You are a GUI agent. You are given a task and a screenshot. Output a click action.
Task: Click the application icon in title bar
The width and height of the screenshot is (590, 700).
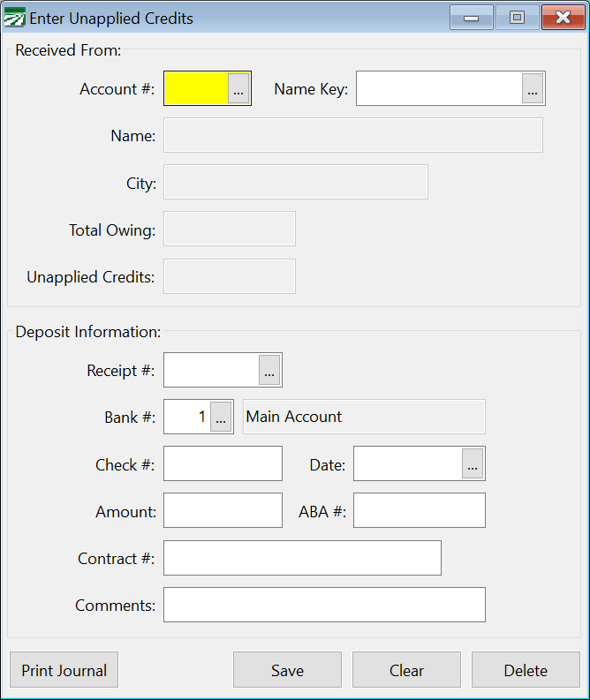coord(14,18)
